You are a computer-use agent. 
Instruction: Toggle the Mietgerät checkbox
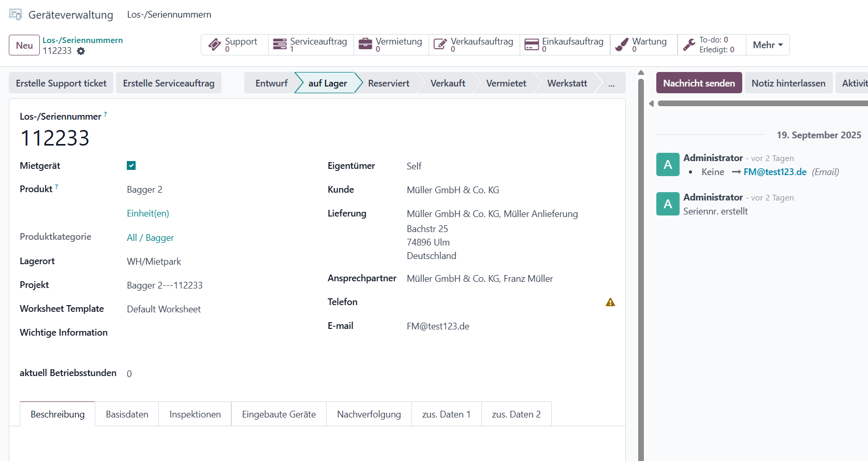[x=131, y=166]
